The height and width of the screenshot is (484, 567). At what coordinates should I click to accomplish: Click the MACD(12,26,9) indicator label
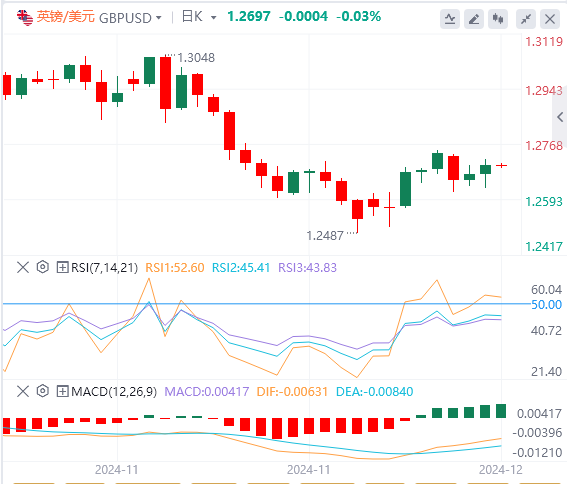tap(114, 391)
